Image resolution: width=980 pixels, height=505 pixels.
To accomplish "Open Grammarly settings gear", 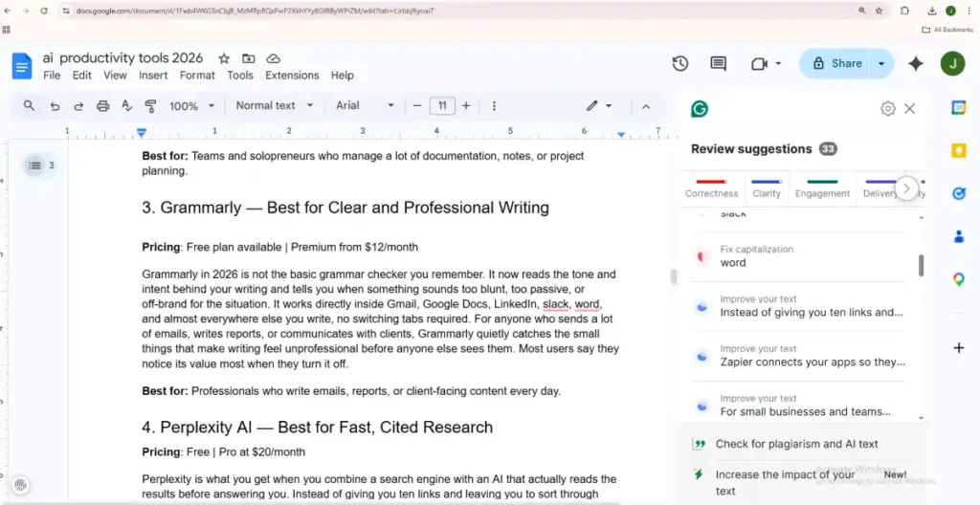I will (887, 109).
